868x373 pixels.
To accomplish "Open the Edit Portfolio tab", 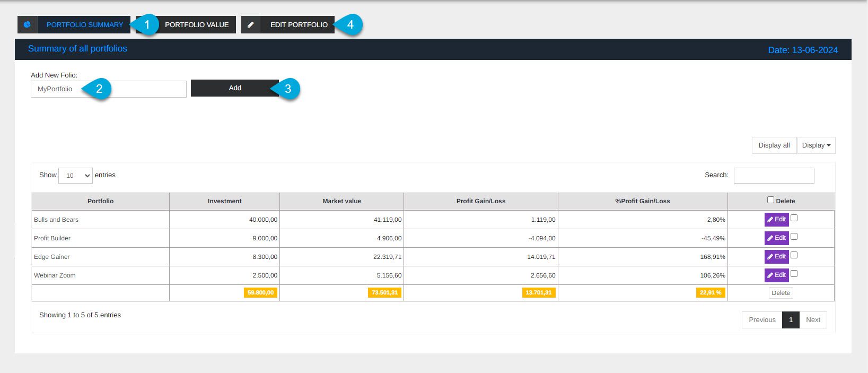I will point(299,25).
